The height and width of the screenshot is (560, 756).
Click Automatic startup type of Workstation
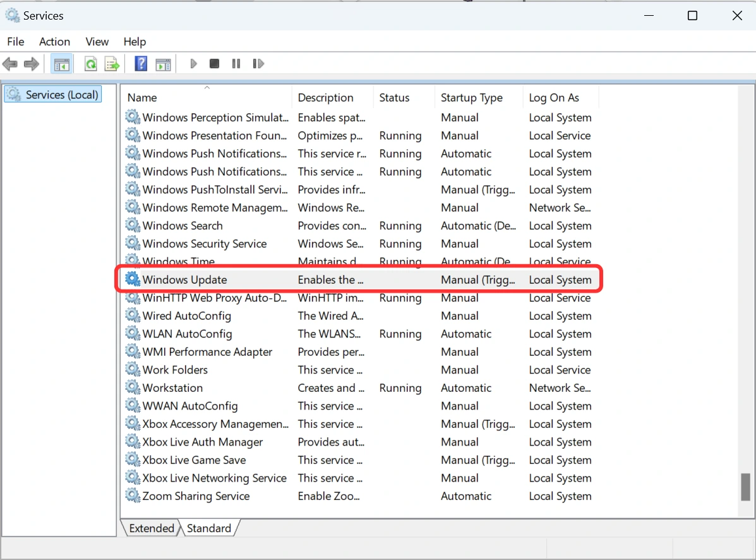point(465,388)
